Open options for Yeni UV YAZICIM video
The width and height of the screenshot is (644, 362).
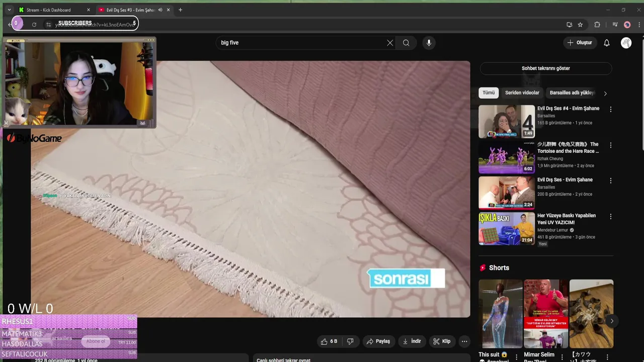tap(611, 216)
